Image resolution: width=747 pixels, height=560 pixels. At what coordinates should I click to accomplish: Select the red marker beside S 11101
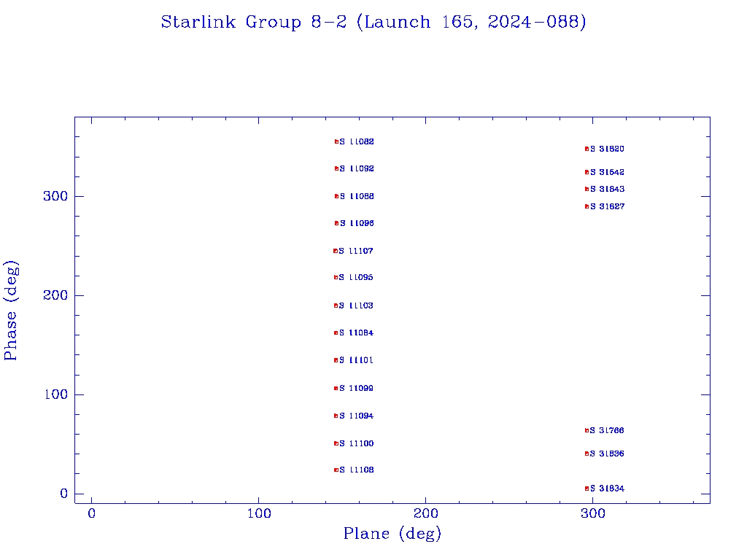click(336, 360)
